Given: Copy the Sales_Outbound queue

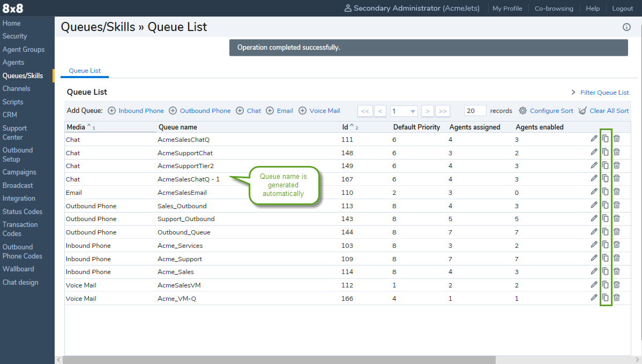Looking at the screenshot, I should [605, 205].
